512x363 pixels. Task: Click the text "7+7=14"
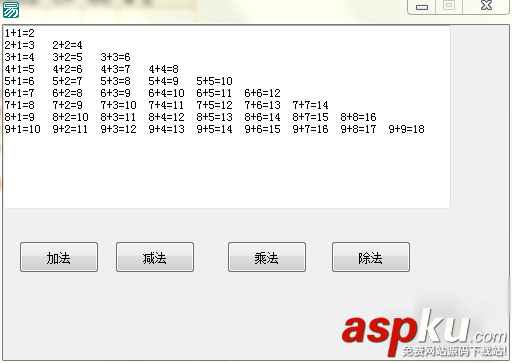(x=310, y=105)
